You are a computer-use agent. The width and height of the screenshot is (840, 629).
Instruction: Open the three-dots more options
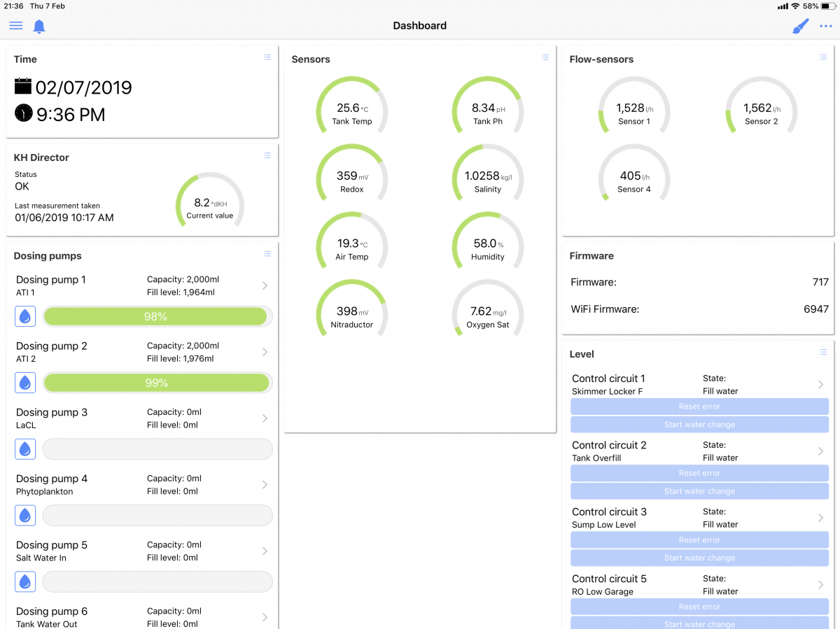[826, 27]
